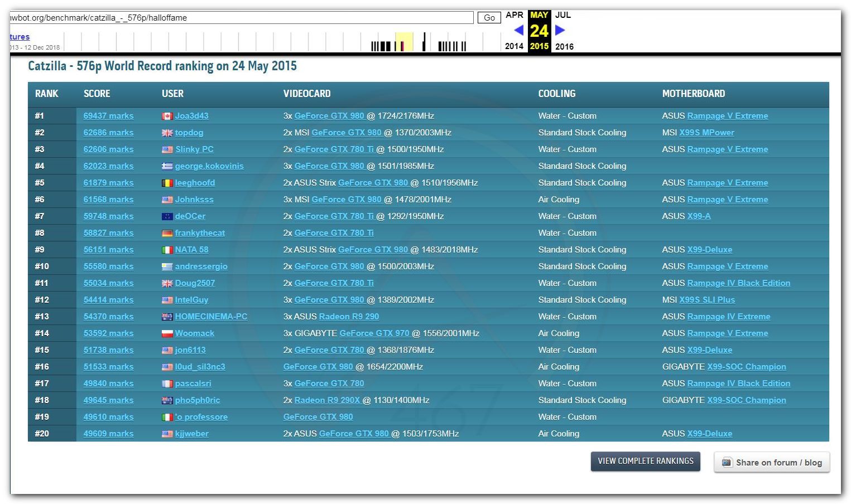Click the US flag icon beside Johnksss
Screen dimensions: 851x504
pos(167,200)
